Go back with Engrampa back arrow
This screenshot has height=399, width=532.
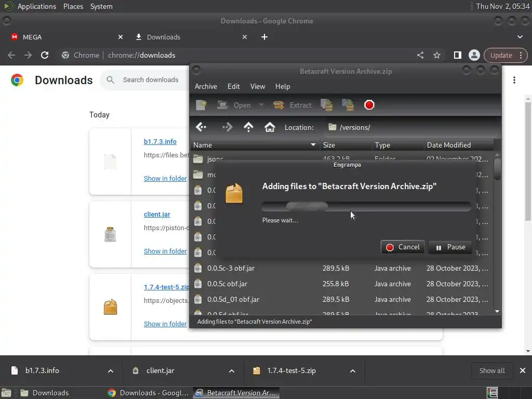click(201, 127)
